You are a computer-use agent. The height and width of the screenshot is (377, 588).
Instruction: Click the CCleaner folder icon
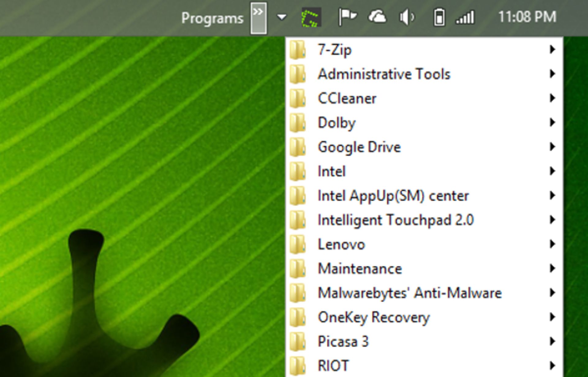pos(297,98)
